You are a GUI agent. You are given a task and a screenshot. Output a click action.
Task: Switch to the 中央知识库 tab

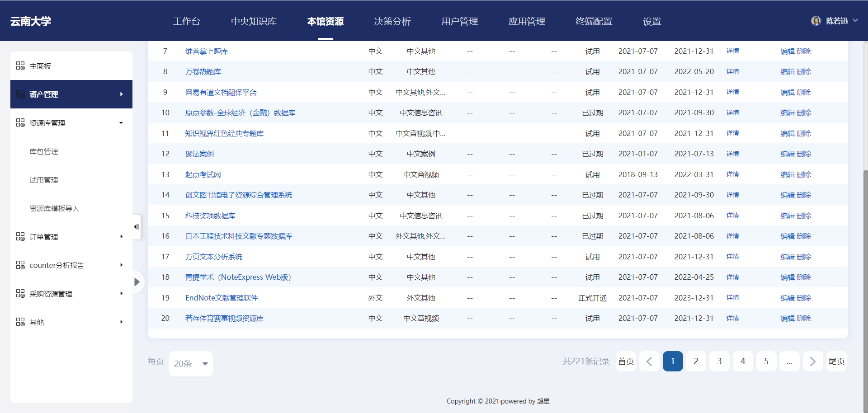click(x=254, y=21)
